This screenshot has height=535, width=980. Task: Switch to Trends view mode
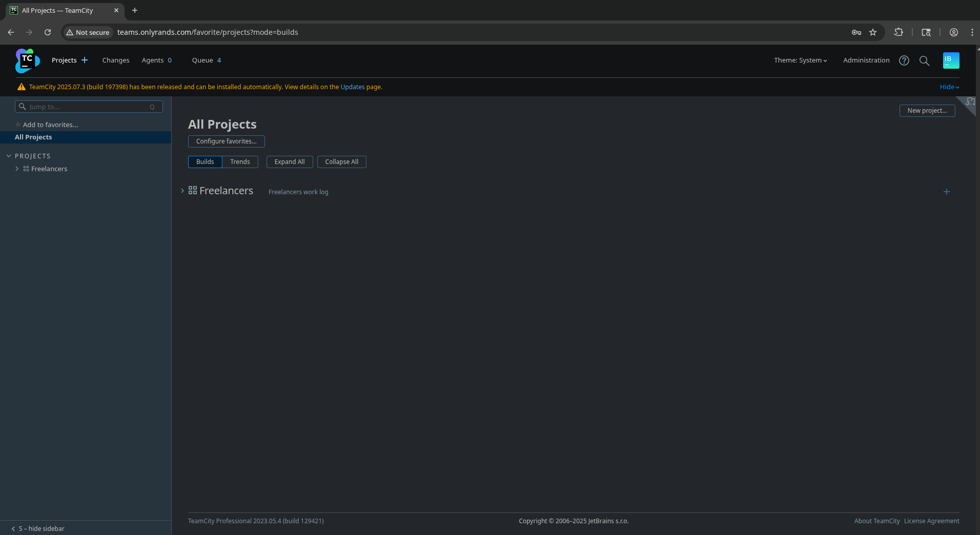(240, 162)
